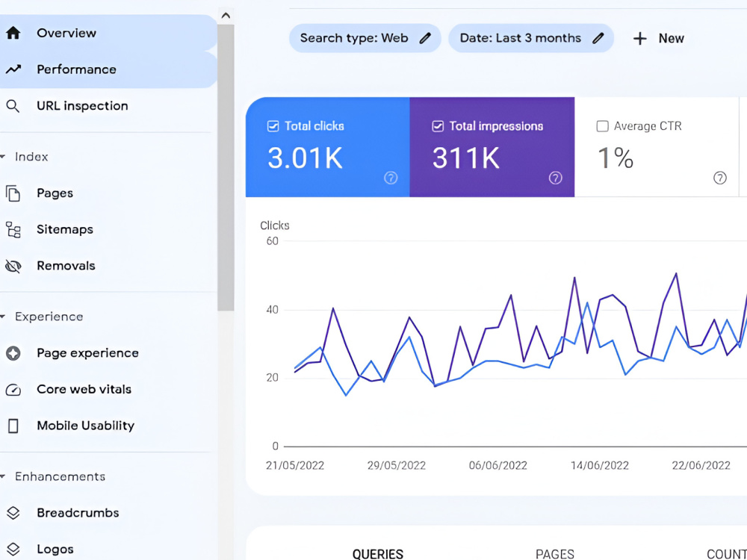Click the 40 y-axis value
This screenshot has height=560, width=747.
[273, 310]
